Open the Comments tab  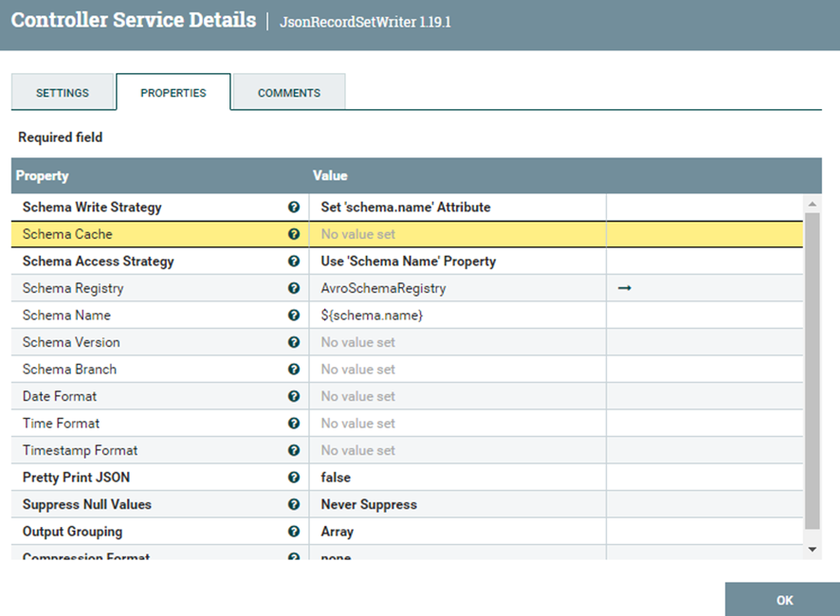[289, 92]
